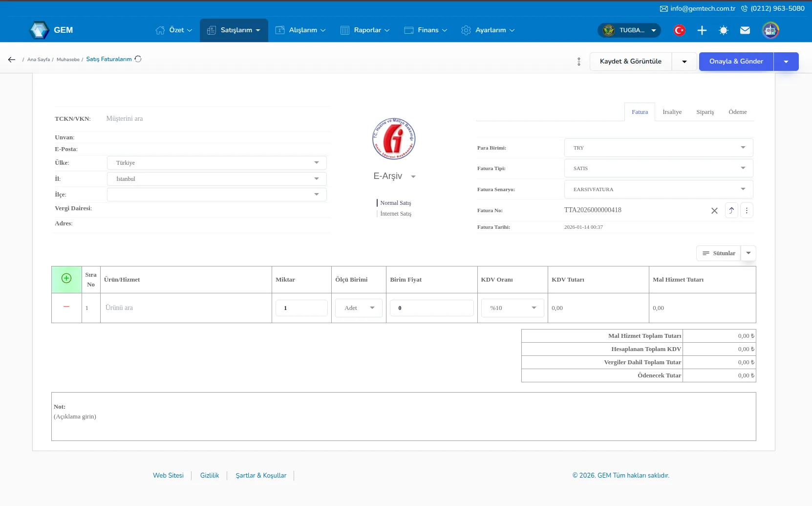Viewport: 812px width, 506px height.
Task: Switch to the İrsaliye tab
Action: point(672,112)
